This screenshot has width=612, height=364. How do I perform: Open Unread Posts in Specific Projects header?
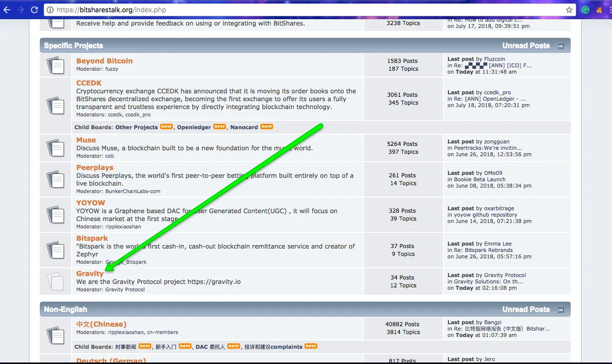click(526, 46)
